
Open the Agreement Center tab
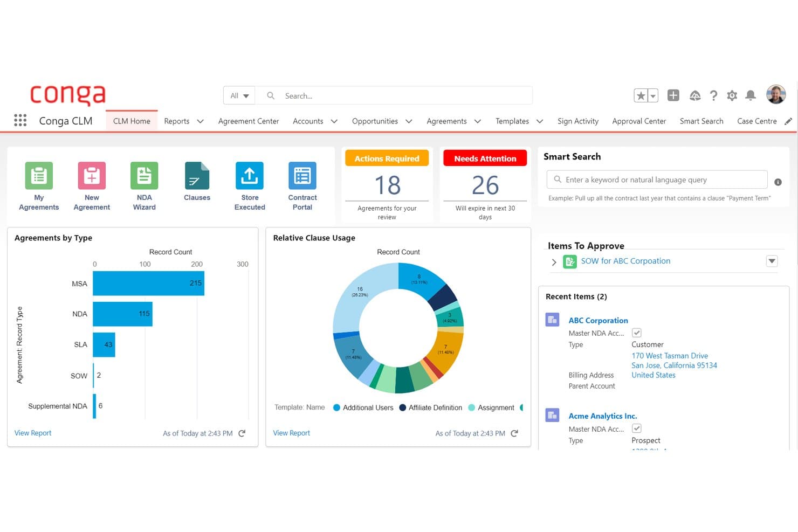click(249, 121)
